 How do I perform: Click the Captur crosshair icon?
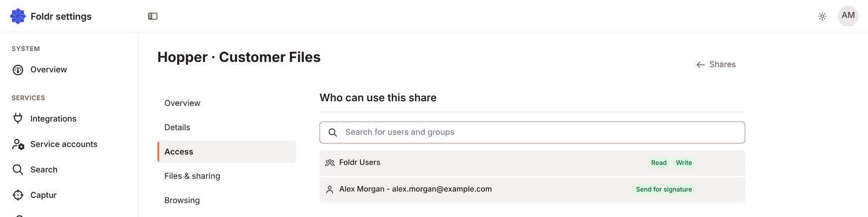[18, 195]
